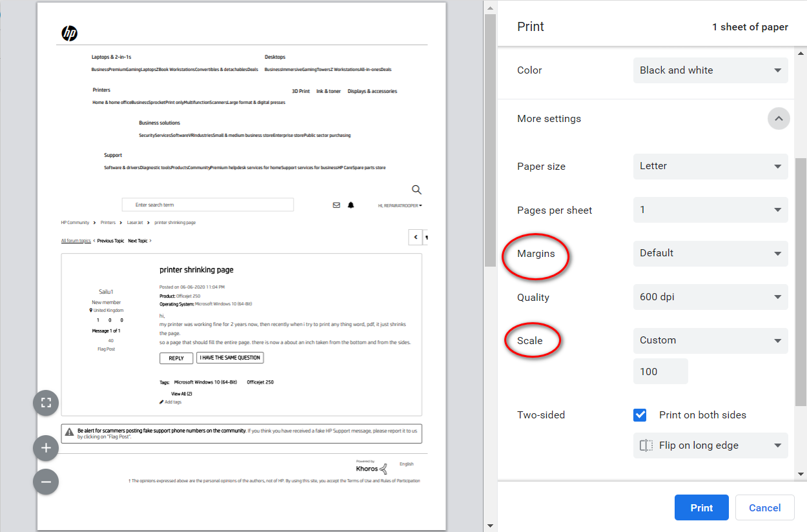Uncheck Print on both sides

pyautogui.click(x=640, y=415)
